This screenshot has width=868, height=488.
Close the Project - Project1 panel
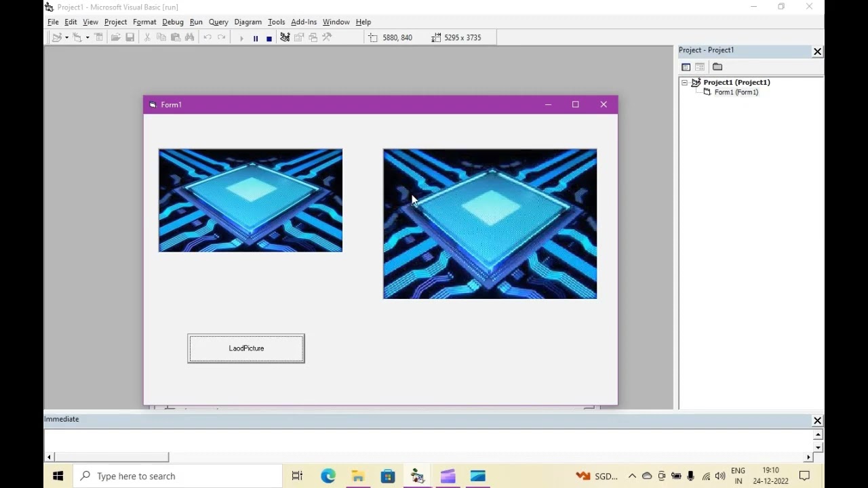(817, 52)
